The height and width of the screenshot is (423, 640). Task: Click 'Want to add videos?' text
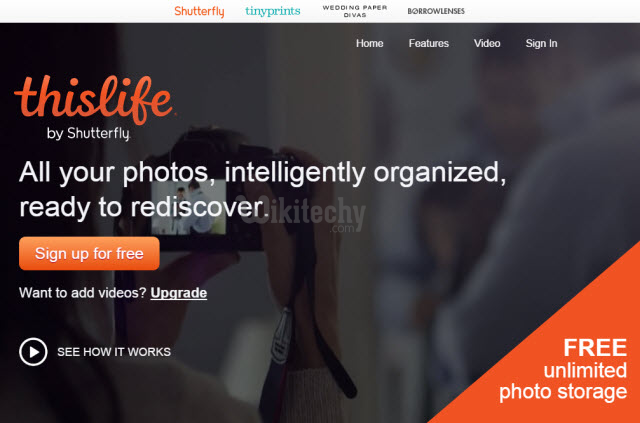coord(83,293)
